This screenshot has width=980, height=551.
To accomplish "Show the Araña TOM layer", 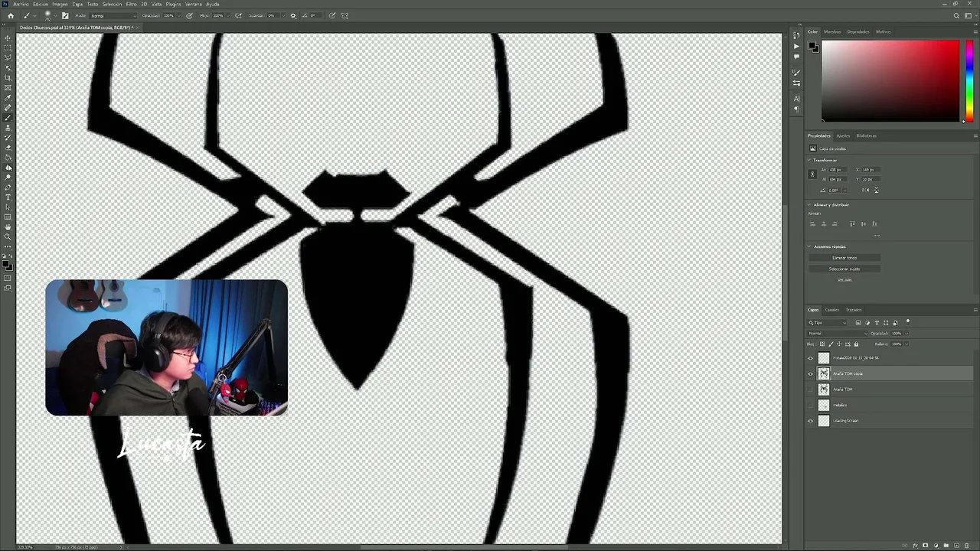I will click(811, 389).
